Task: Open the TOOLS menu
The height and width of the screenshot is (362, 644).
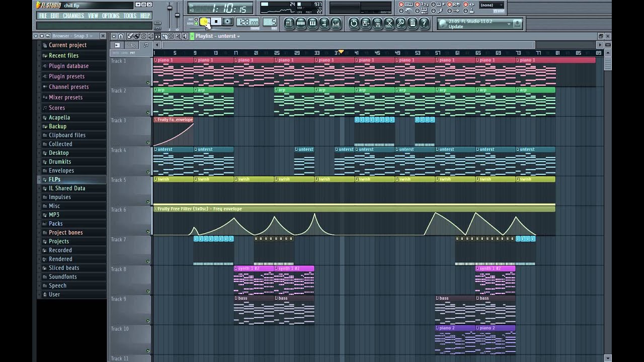Action: pos(130,16)
